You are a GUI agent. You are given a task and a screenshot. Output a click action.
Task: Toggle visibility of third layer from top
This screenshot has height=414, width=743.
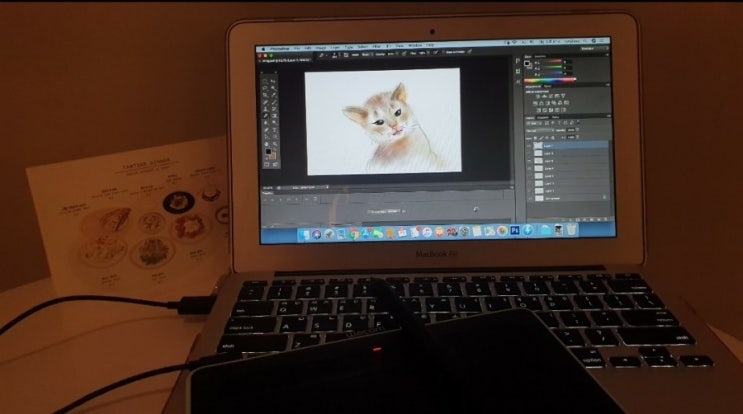[x=529, y=161]
